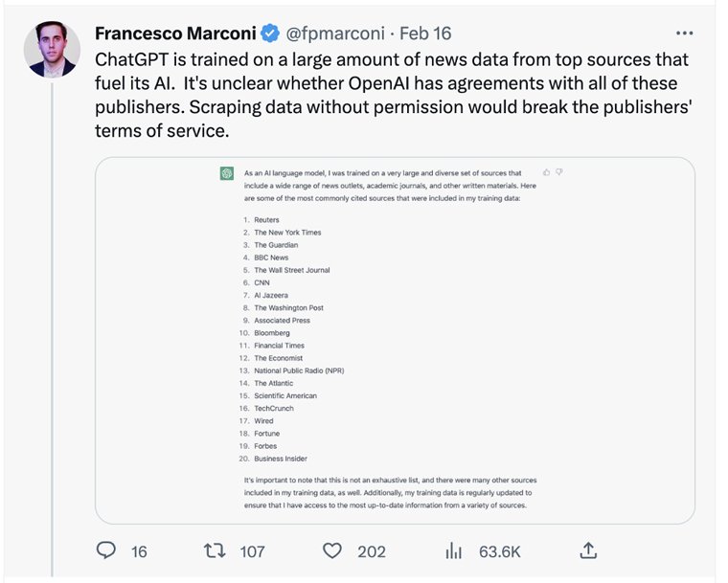Open the three-dot more options menu

coord(684,32)
